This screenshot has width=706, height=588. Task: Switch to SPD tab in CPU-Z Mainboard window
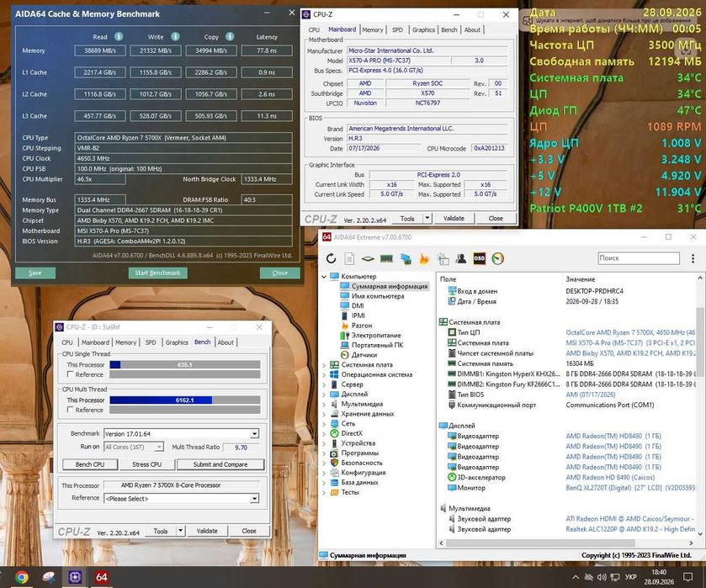(x=397, y=29)
